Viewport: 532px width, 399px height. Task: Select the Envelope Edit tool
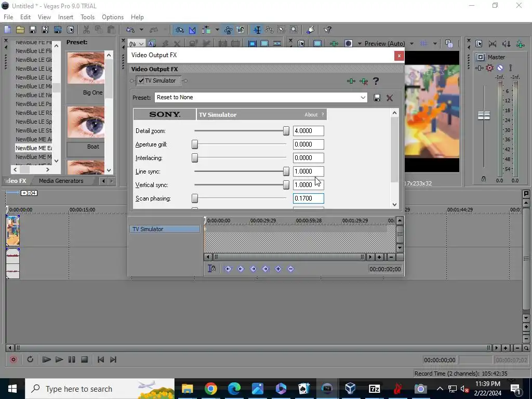click(270, 30)
